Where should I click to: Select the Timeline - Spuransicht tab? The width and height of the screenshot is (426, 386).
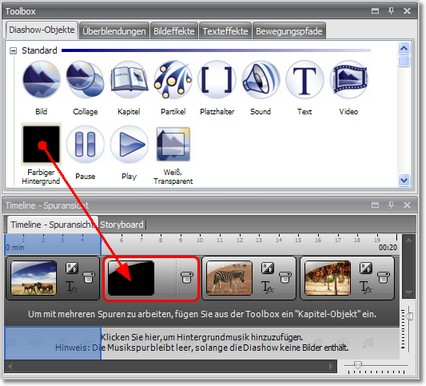point(53,224)
